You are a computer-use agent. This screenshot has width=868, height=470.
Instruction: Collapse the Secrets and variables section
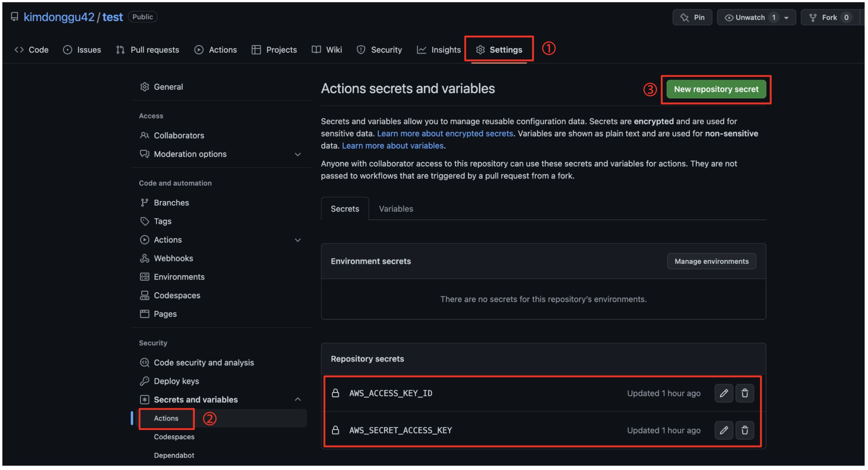point(298,400)
